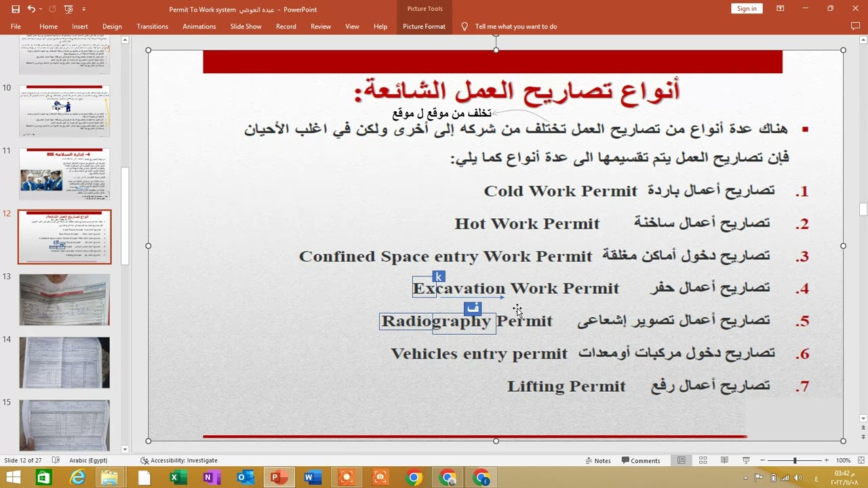Image resolution: width=868 pixels, height=488 pixels.
Task: Switch to the Insert ribbon tab
Action: point(80,26)
